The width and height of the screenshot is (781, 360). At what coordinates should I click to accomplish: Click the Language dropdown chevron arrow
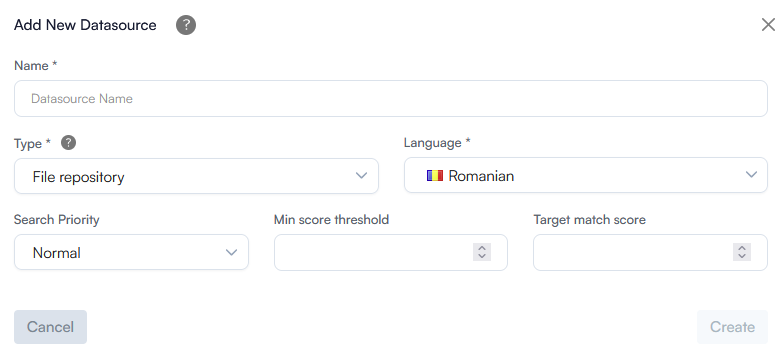(751, 174)
